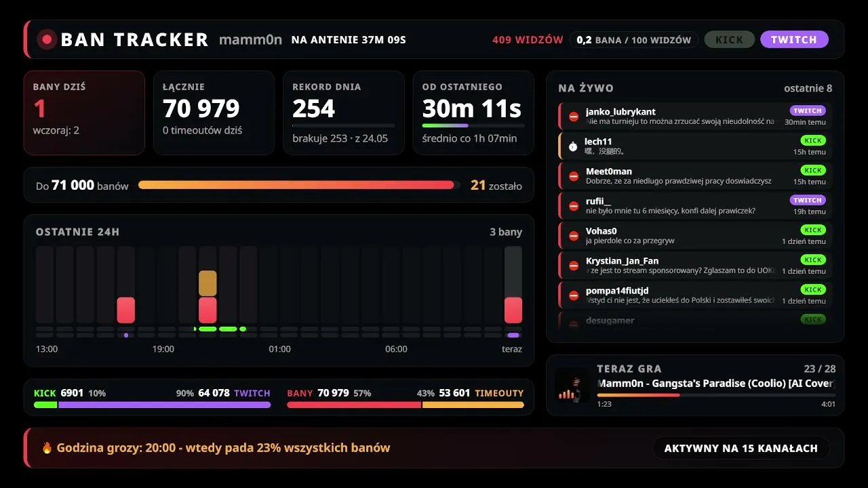Click the TWITCH badge on janko_lubrykant's row
The height and width of the screenshot is (488, 868).
point(808,110)
